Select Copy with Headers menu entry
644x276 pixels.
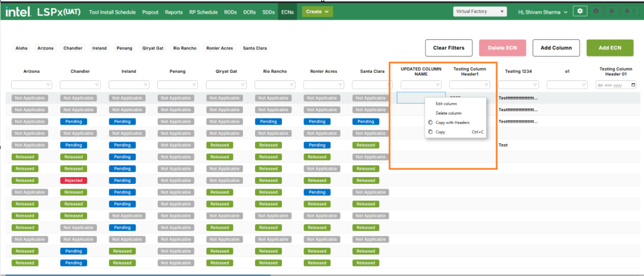[x=452, y=122]
